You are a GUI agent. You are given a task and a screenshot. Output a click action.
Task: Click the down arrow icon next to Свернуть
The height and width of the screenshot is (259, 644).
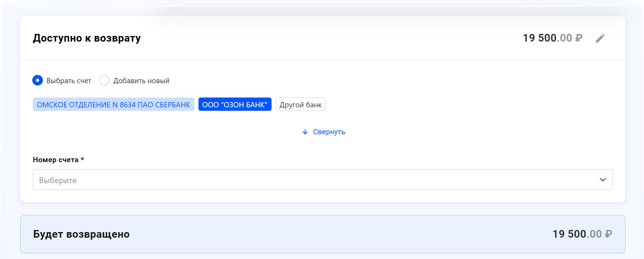(x=305, y=132)
